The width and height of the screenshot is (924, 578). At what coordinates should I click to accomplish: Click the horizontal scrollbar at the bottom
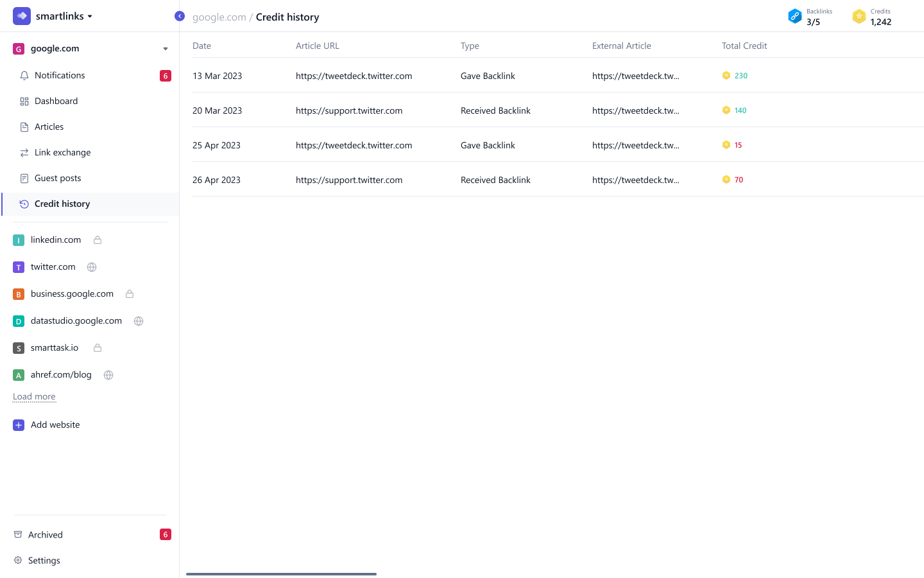281,574
